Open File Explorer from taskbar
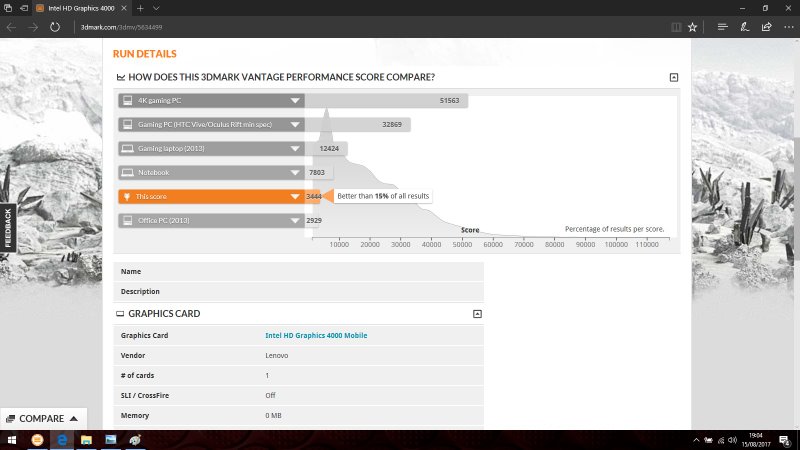This screenshot has width=800, height=450. point(86,440)
